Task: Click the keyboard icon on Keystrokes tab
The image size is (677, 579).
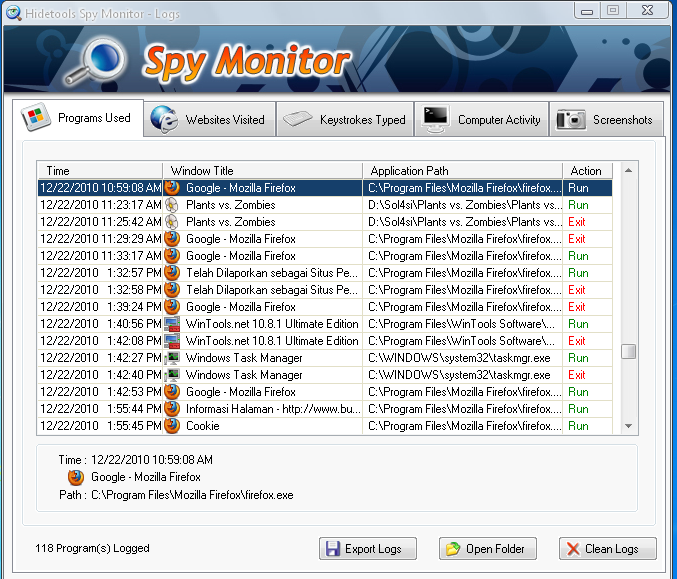Action: [297, 119]
